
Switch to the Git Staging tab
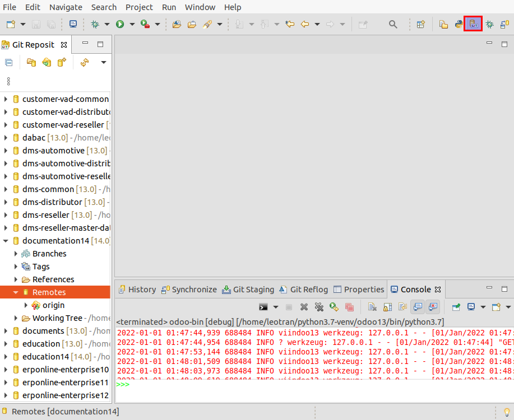(x=248, y=290)
